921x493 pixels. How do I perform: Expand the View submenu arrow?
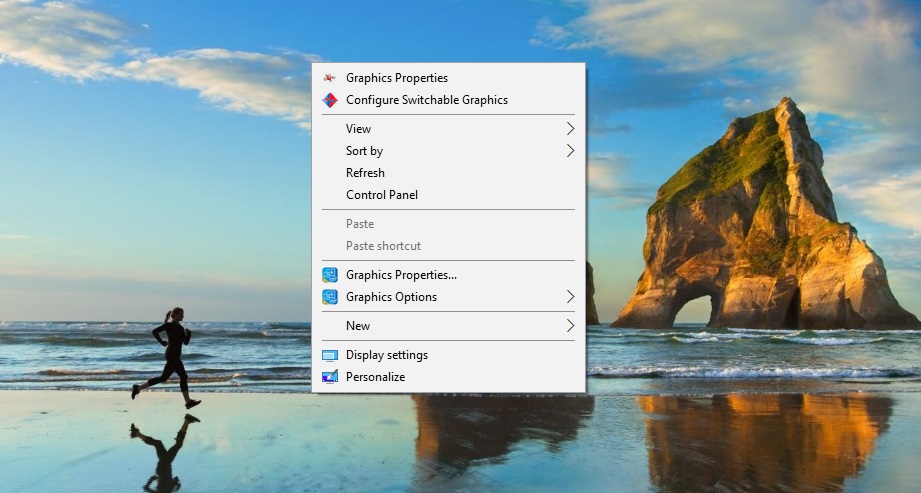pyautogui.click(x=570, y=129)
